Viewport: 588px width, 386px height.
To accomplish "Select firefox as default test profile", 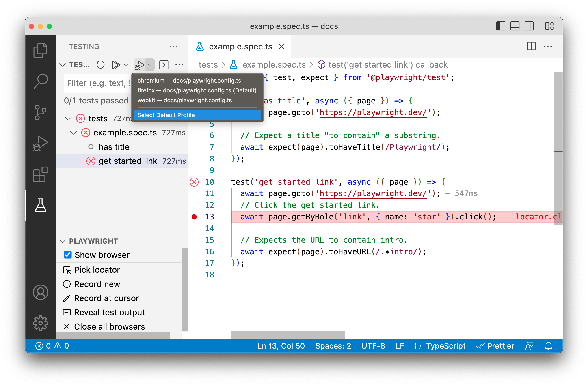I will coord(197,90).
